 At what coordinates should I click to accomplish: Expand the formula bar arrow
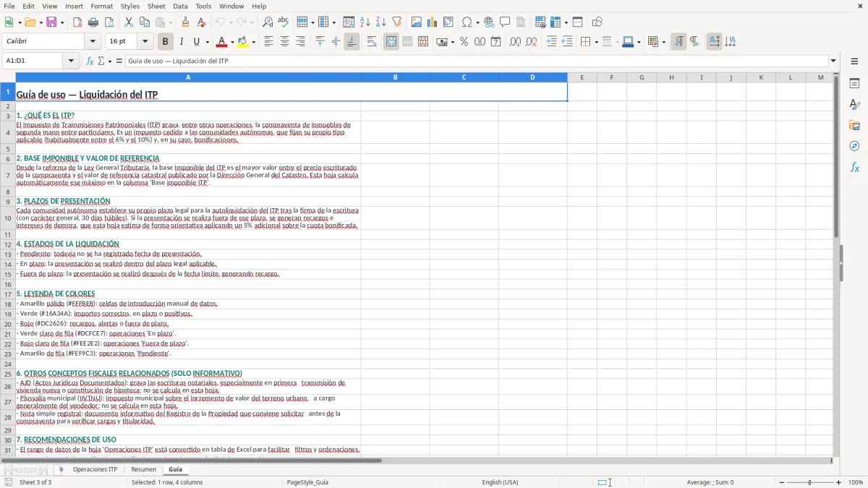click(833, 61)
